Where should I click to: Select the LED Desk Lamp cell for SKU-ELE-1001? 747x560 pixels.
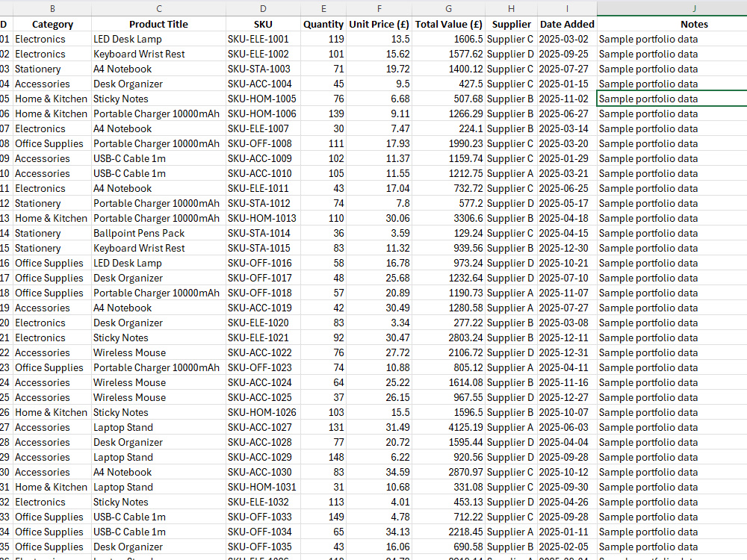158,39
